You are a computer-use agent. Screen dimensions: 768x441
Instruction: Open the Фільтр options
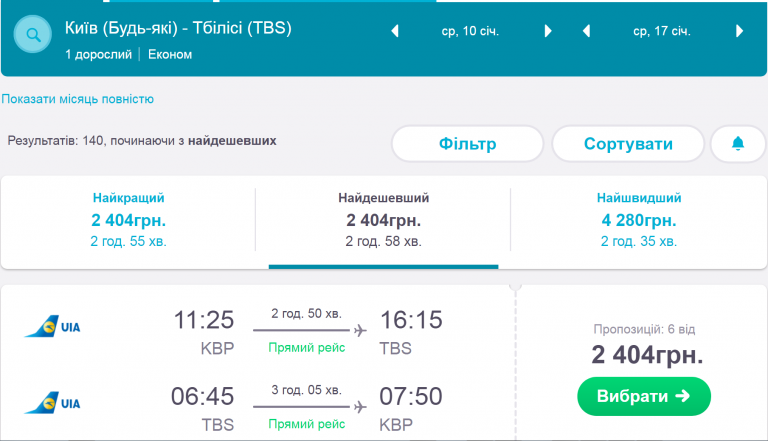(467, 144)
